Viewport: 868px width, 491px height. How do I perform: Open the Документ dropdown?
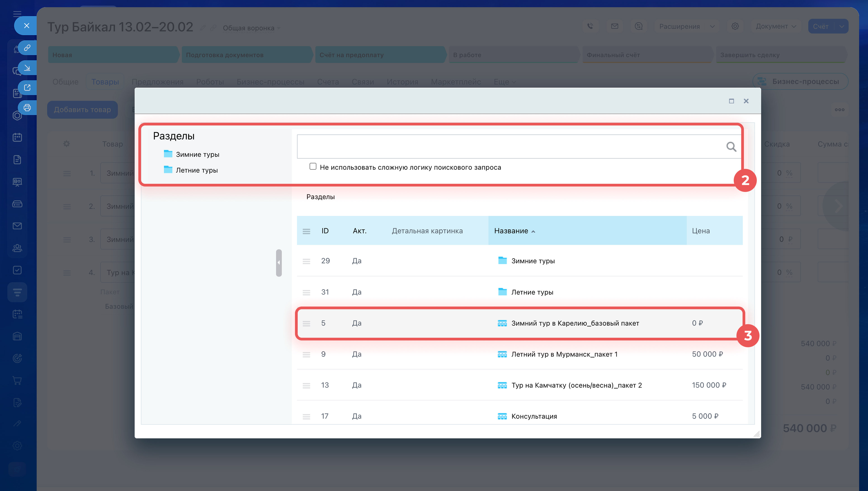click(776, 26)
